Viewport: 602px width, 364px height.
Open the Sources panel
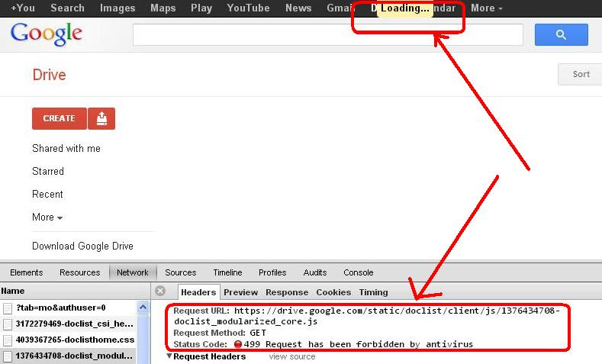[180, 272]
